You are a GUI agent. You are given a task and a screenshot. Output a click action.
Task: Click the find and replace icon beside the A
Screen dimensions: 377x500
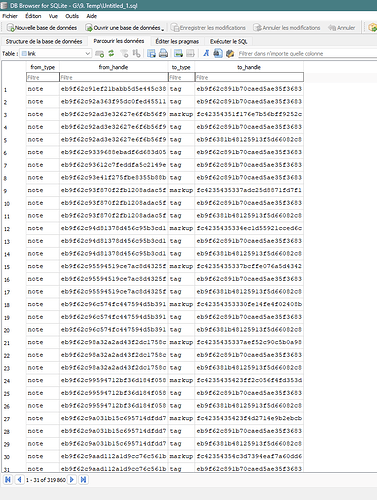[218, 53]
